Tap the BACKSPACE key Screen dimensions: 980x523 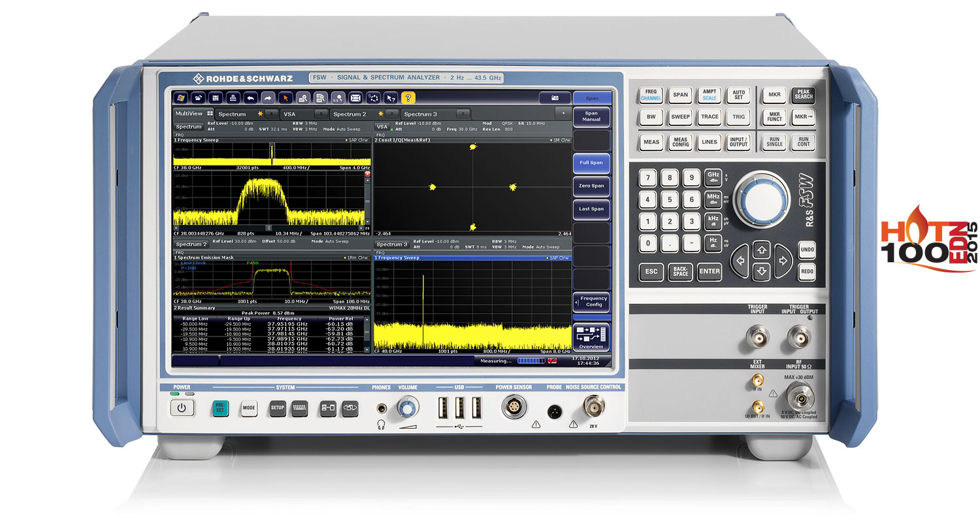pos(680,271)
